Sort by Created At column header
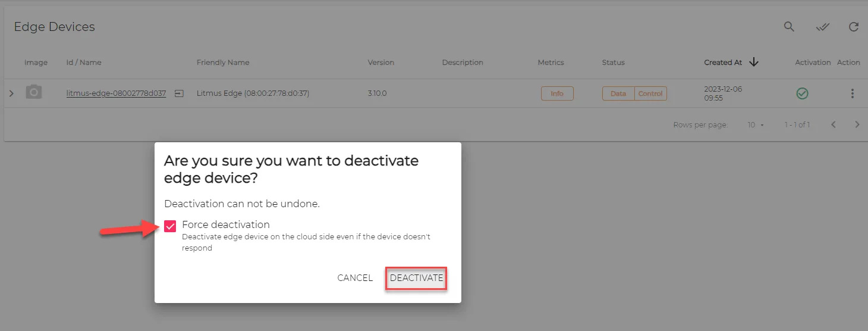 pos(723,62)
